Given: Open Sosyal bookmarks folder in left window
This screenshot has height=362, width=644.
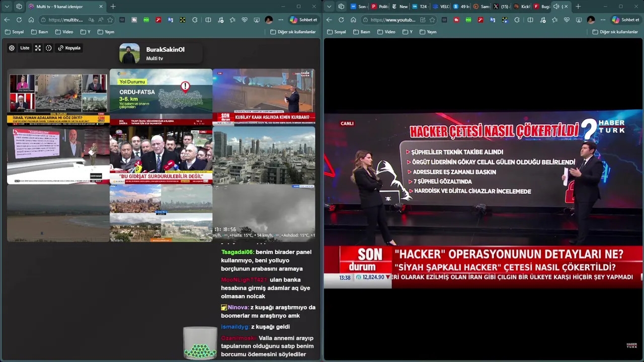Looking at the screenshot, I should point(14,32).
